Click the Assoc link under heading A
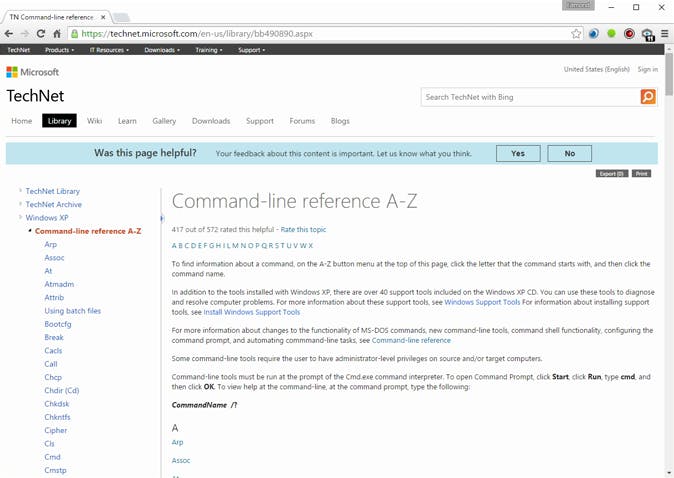The image size is (674, 478). click(x=181, y=460)
